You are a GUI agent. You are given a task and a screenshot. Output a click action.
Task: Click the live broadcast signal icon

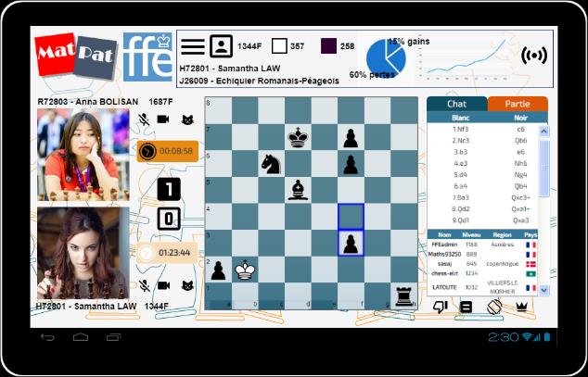pyautogui.click(x=534, y=55)
